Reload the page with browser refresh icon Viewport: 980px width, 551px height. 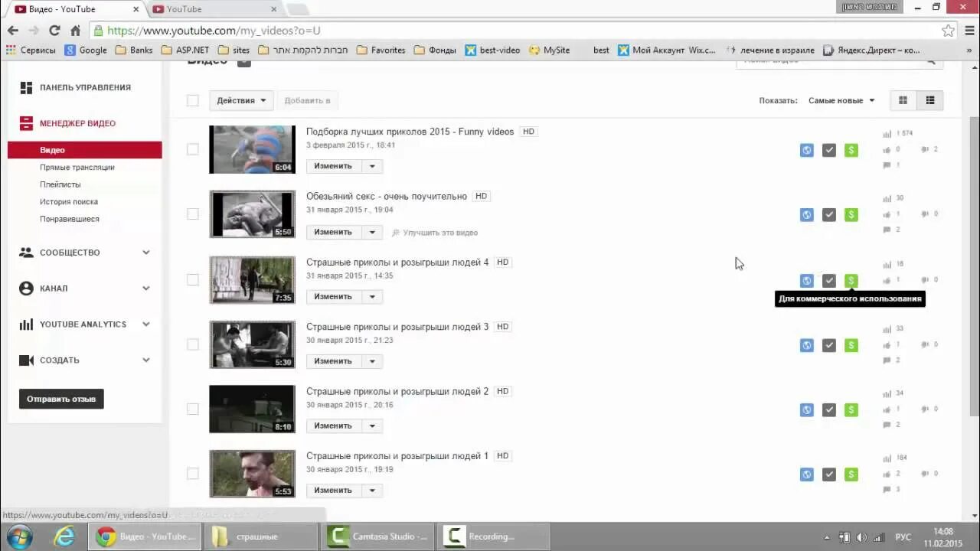point(54,31)
